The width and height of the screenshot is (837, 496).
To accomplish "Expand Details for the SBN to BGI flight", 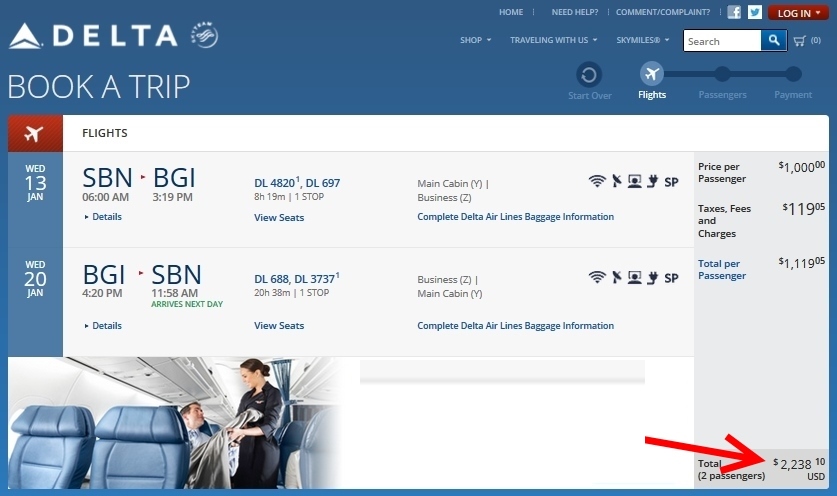I will [x=104, y=217].
